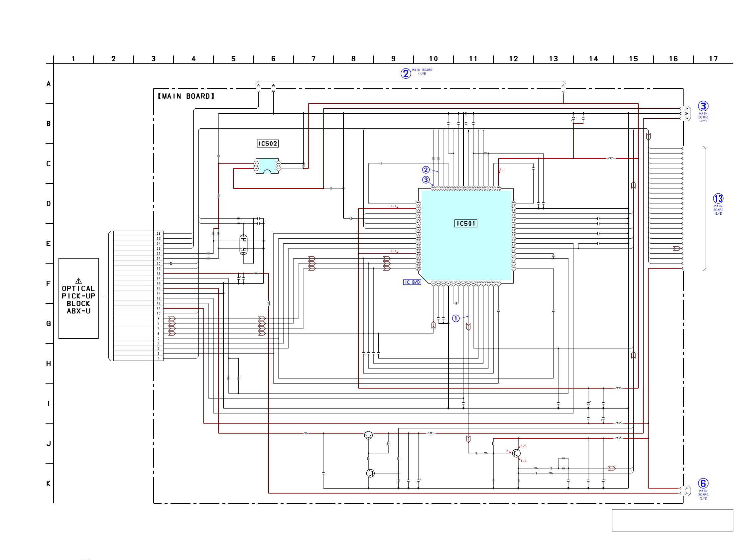Click the cyan IC502 chip body

(x=267, y=166)
